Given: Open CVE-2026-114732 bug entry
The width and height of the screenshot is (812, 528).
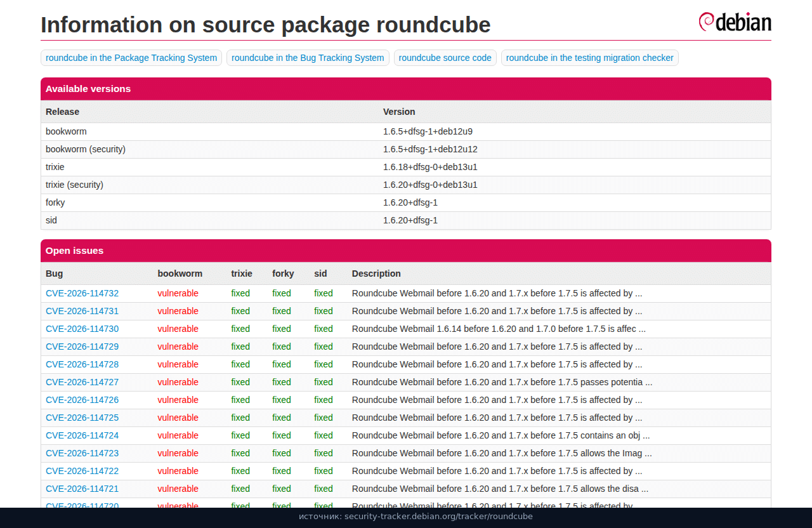Looking at the screenshot, I should click(82, 293).
